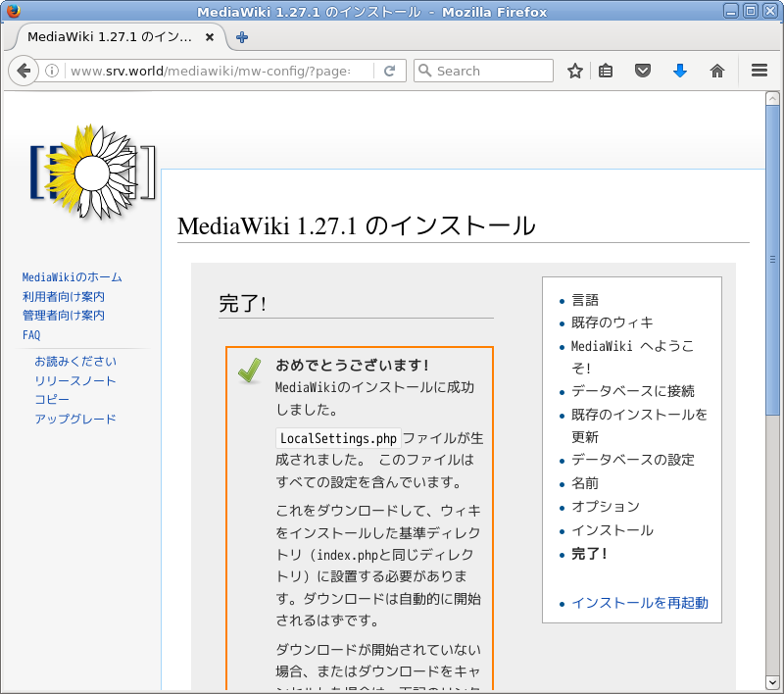The width and height of the screenshot is (784, 694).
Task: Maximize the Firefox window
Action: (750, 11)
